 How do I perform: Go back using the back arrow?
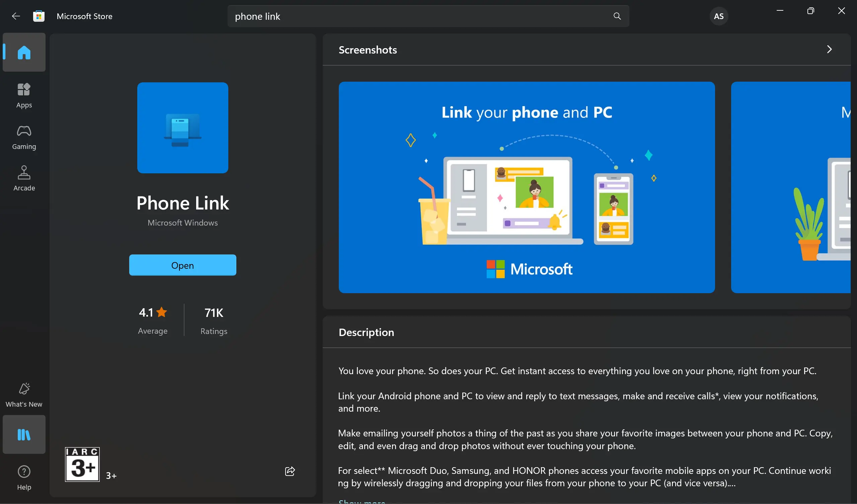16,16
